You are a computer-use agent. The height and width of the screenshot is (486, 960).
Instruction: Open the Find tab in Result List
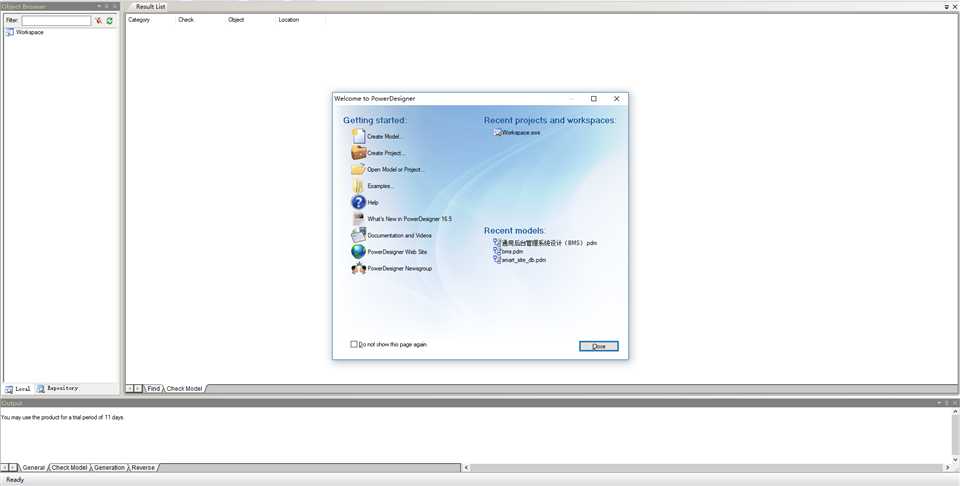(x=153, y=389)
